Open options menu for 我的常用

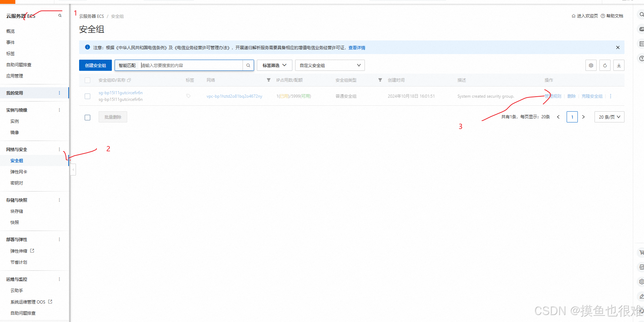point(59,93)
